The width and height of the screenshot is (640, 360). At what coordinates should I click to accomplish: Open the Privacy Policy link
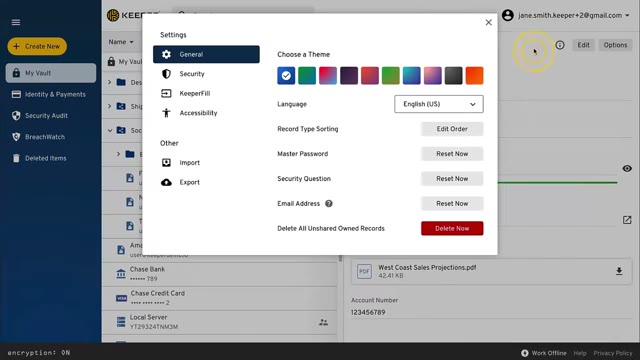[x=613, y=353]
